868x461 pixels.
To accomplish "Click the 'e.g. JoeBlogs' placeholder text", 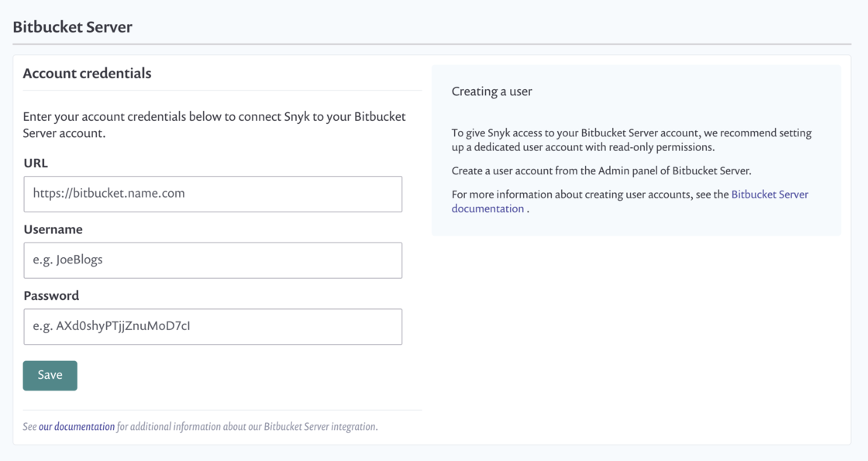I will (x=67, y=260).
